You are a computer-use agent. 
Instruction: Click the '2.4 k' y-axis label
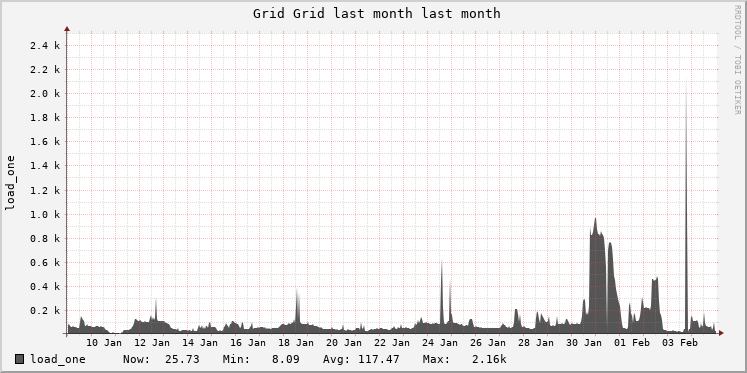(x=45, y=46)
